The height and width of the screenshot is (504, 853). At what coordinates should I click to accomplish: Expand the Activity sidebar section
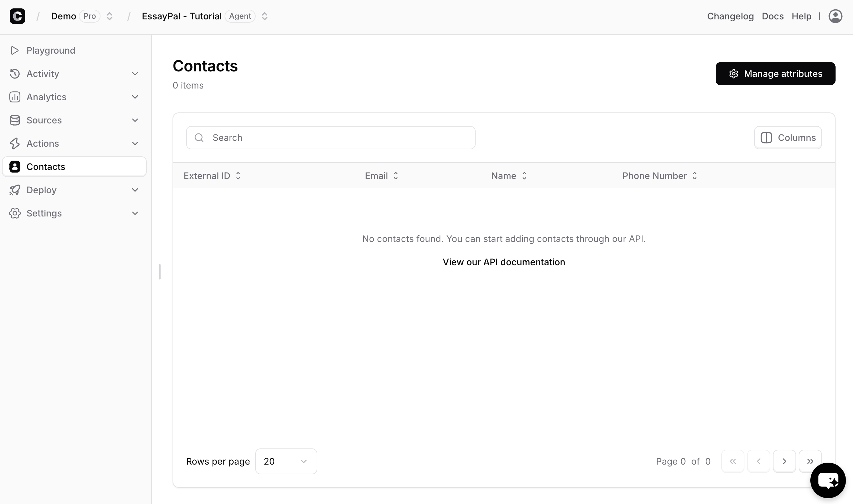click(135, 74)
